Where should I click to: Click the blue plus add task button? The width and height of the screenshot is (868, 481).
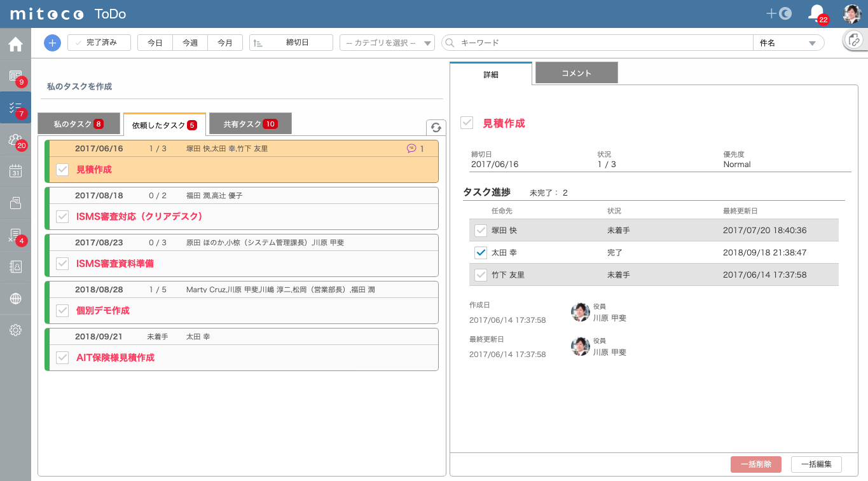[x=52, y=43]
